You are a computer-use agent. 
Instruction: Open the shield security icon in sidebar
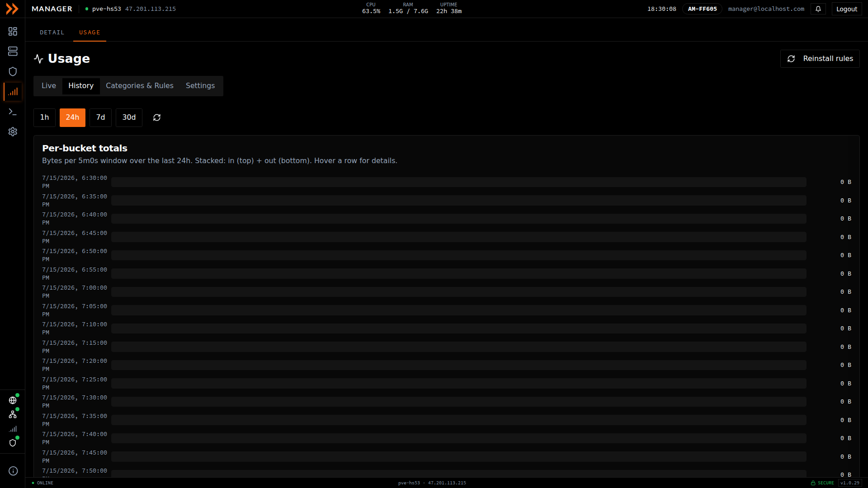[x=13, y=71]
